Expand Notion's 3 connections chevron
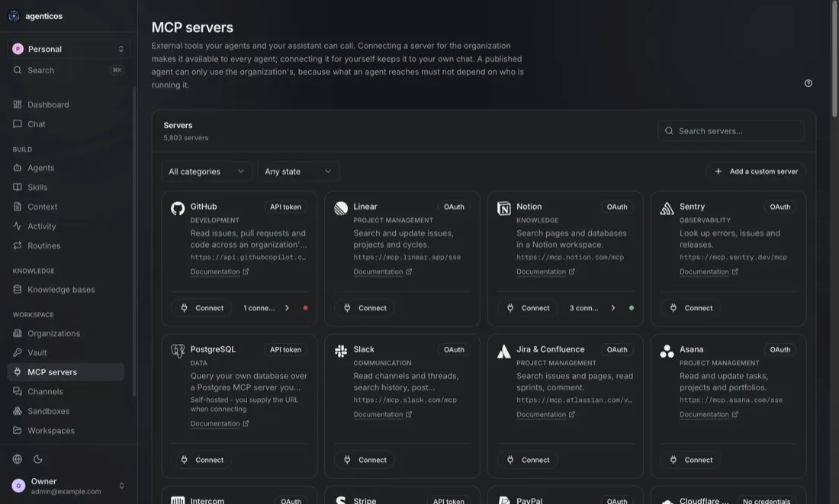The image size is (839, 504). pos(613,307)
